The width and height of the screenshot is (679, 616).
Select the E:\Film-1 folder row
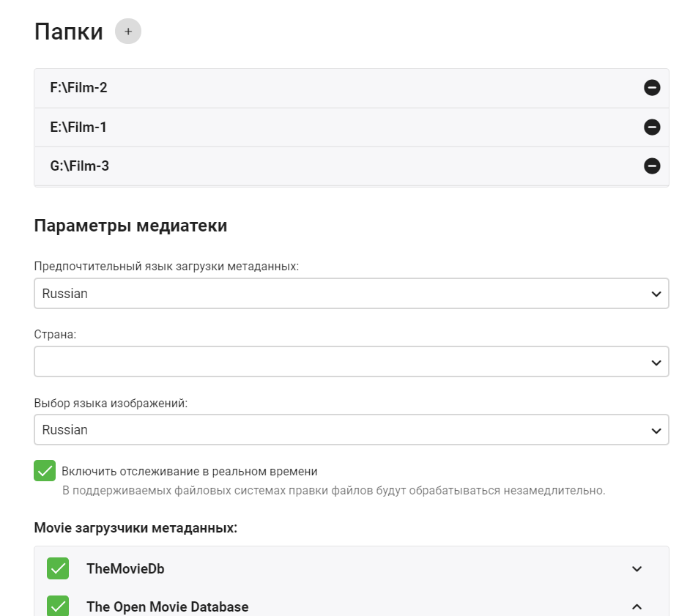tap(79, 127)
